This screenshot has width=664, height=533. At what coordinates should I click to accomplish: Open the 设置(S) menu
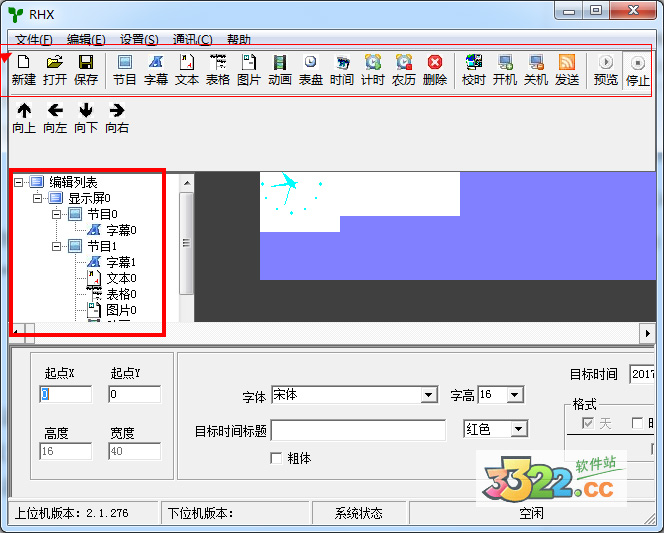point(139,39)
